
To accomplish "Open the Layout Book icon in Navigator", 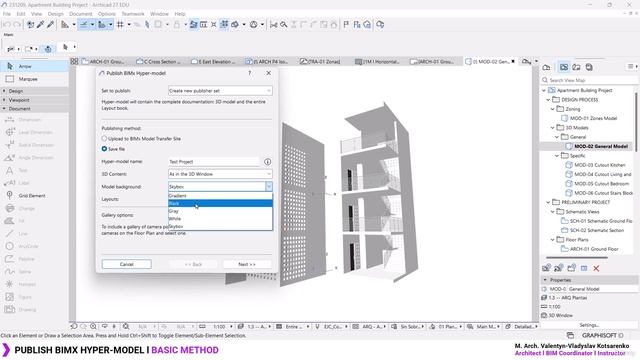I will [576, 67].
